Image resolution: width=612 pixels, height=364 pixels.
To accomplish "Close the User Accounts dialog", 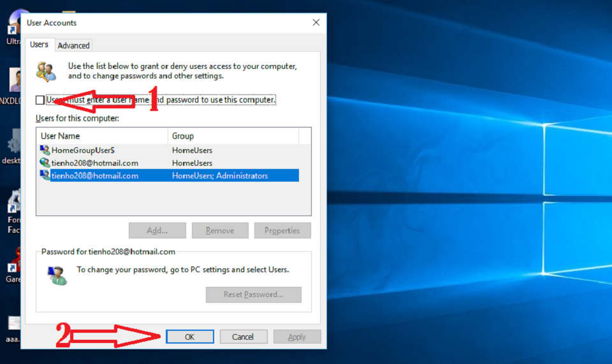I will coord(316,22).
